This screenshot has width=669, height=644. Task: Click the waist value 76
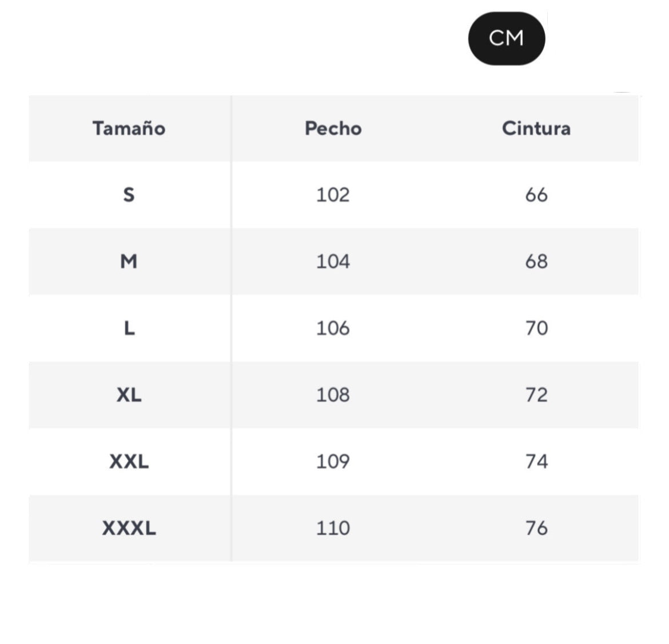pyautogui.click(x=536, y=528)
